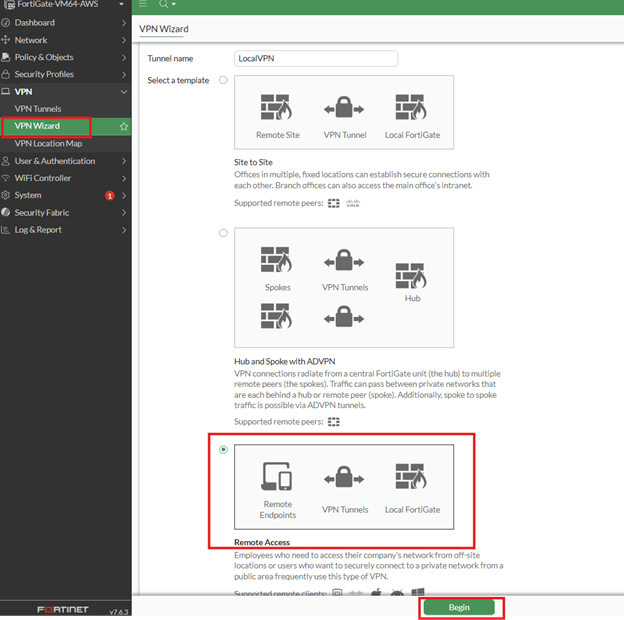Expand the Security Profiles chevron

(x=124, y=75)
